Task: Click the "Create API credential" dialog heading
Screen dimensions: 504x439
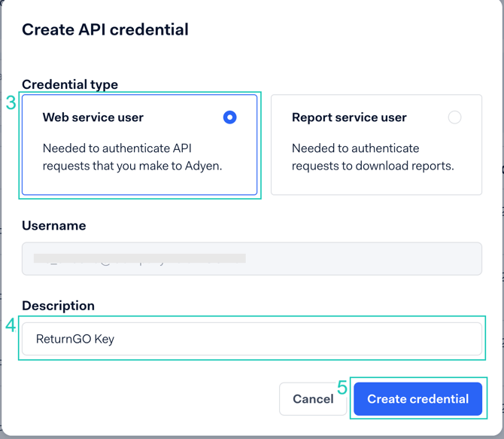Action: tap(105, 30)
